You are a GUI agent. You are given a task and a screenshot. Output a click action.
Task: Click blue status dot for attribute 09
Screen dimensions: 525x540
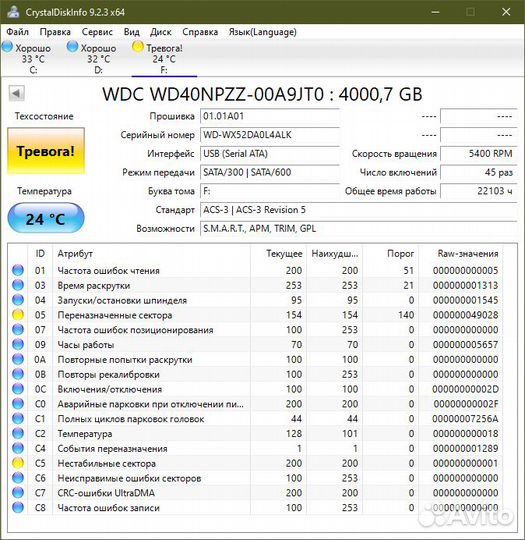click(18, 344)
